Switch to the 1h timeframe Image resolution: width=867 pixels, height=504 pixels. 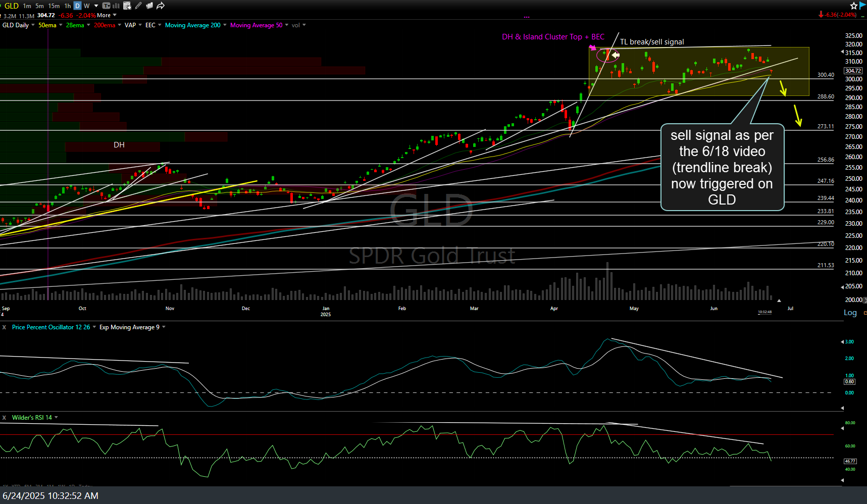pos(67,6)
